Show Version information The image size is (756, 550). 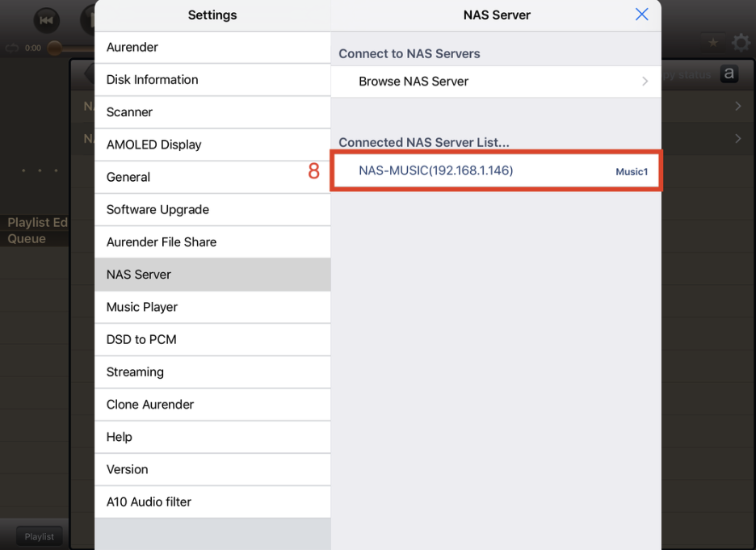(x=212, y=469)
